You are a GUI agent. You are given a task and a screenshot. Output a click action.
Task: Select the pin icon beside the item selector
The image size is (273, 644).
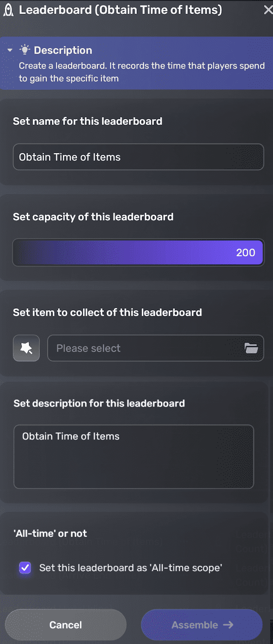pyautogui.click(x=26, y=348)
